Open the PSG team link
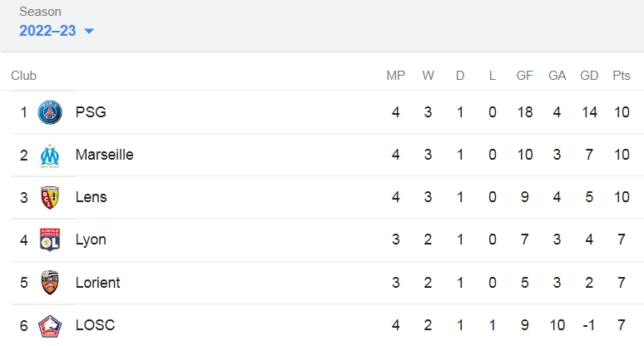644x346 pixels. [x=91, y=112]
